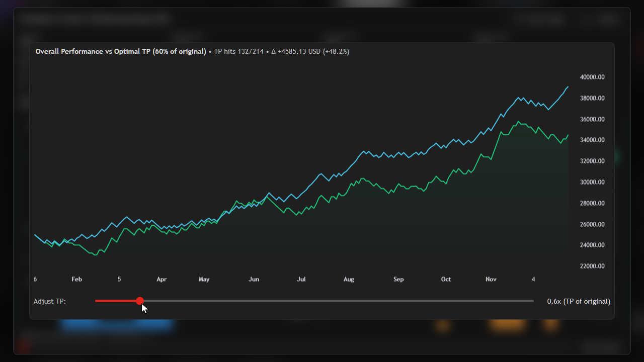
Task: Click the 32000.00 price axis label
Action: click(x=592, y=161)
